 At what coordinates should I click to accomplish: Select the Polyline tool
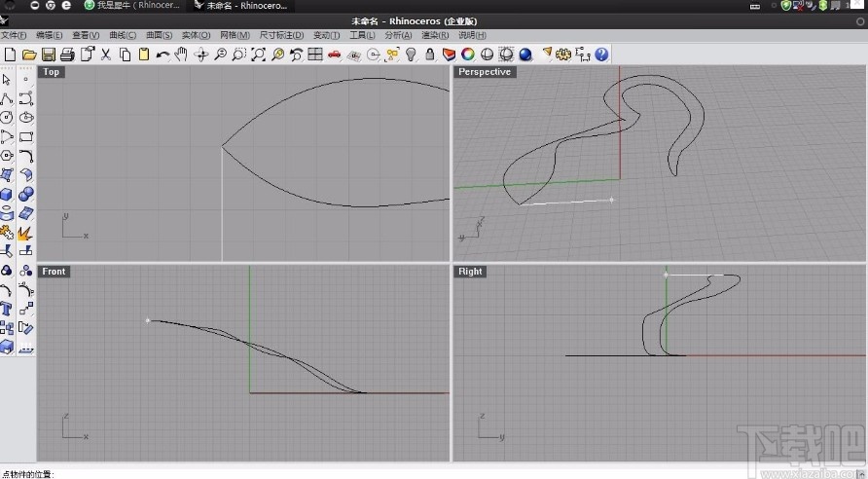click(7, 99)
